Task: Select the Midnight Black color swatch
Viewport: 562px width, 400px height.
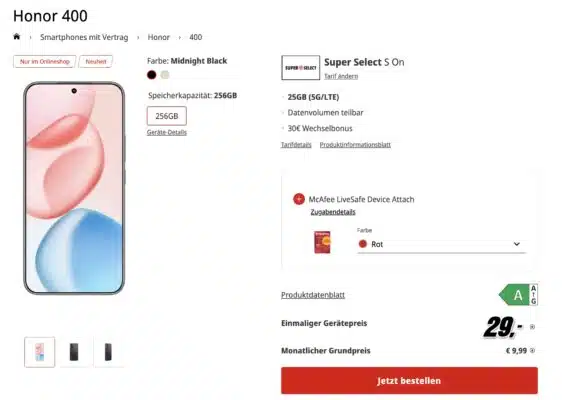Action: tap(152, 75)
